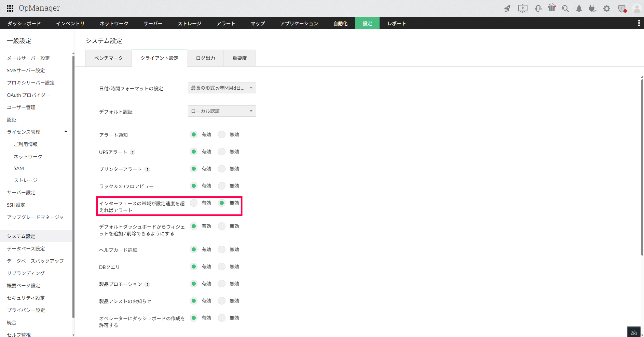Viewport: 644px width, 337px height.
Task: Select 無効 for ラック＆3Dフロアビュー
Action: click(x=222, y=186)
